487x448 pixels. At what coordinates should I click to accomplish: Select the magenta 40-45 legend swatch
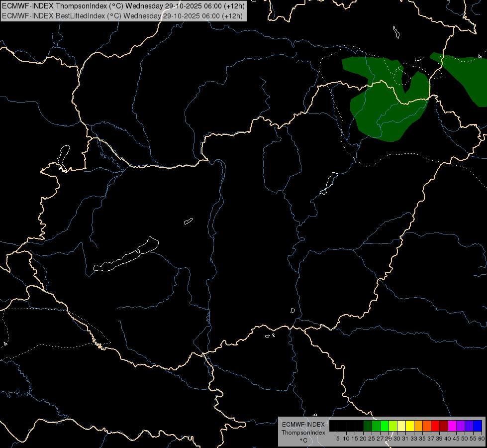point(452,426)
